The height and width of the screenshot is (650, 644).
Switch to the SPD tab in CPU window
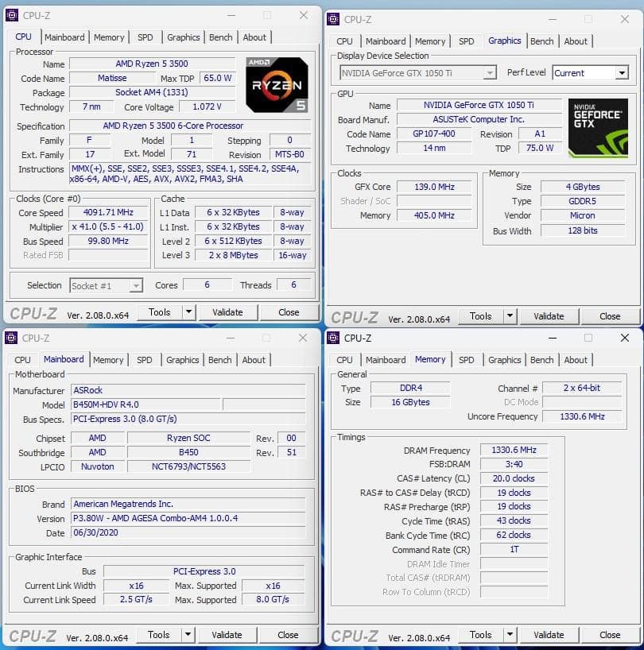pos(145,37)
